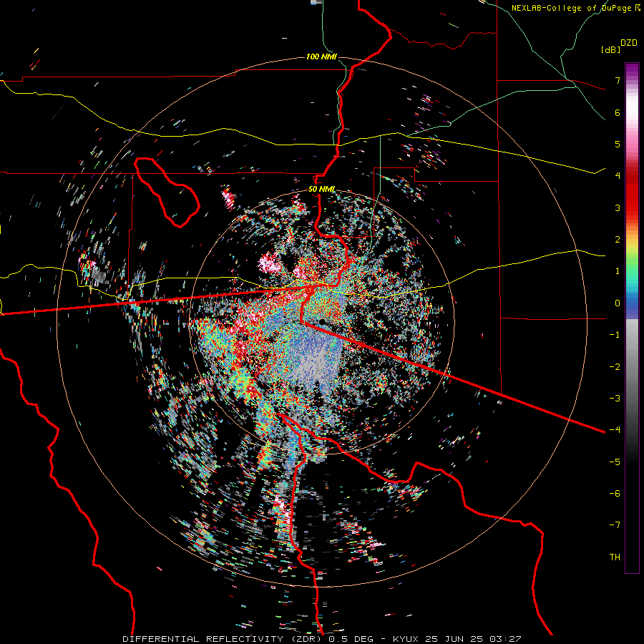Click the 4 dB value on the color scale
The height and width of the screenshot is (644, 644).
[x=618, y=175]
